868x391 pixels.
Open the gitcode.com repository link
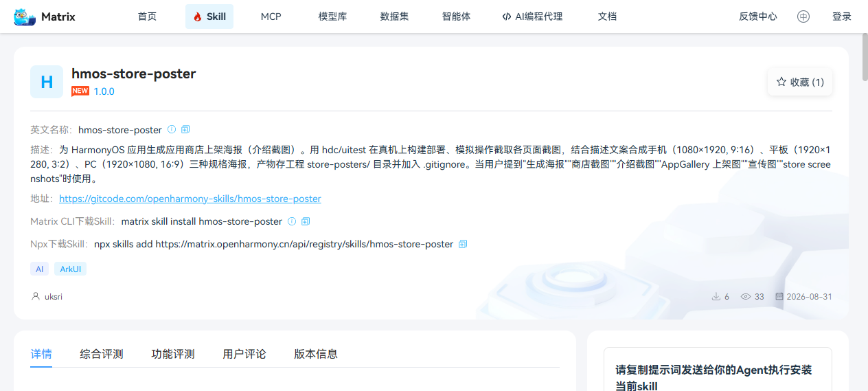click(x=190, y=199)
